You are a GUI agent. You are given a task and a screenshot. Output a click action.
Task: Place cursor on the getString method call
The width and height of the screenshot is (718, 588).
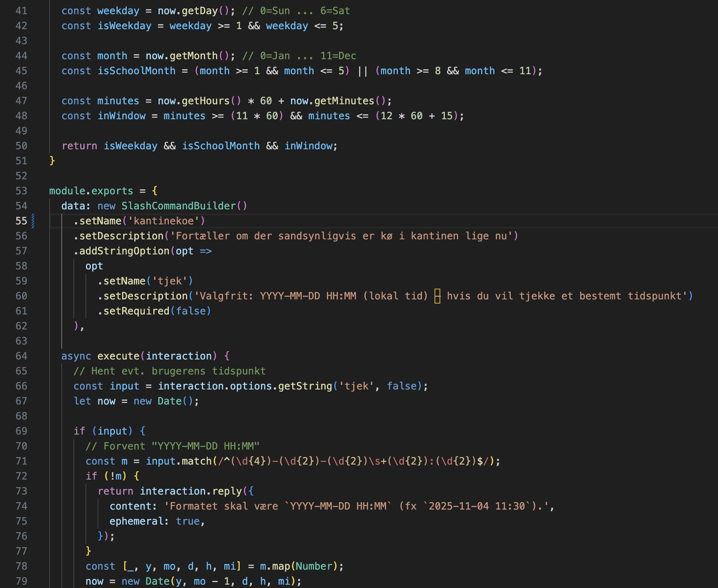point(305,386)
